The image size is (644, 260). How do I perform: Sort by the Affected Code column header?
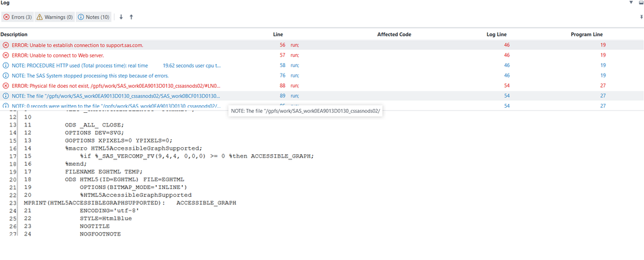(394, 34)
